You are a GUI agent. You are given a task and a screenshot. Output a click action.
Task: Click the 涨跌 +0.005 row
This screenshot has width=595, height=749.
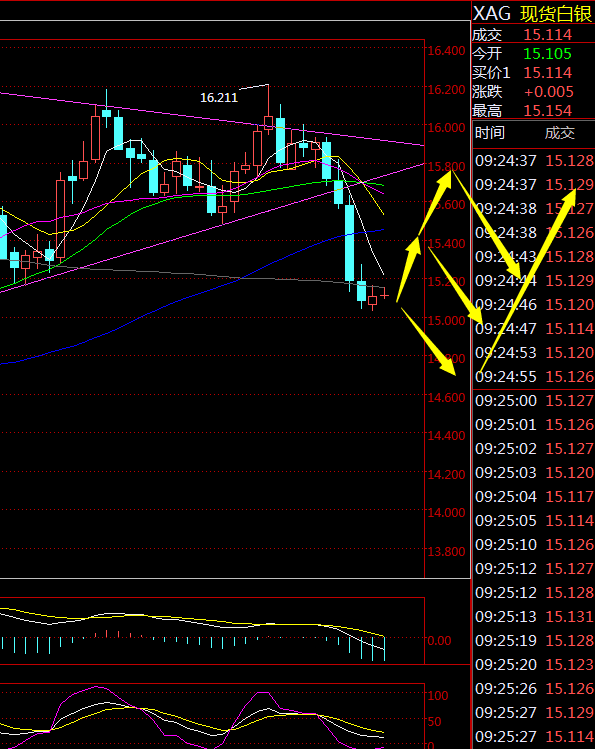tap(533, 92)
